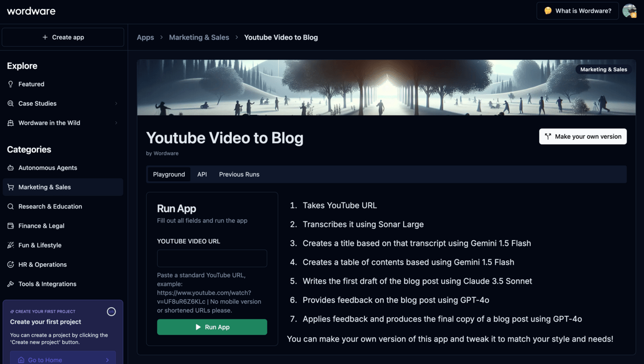
Task: Click the Wordware in the Wild icon
Action: (x=10, y=123)
